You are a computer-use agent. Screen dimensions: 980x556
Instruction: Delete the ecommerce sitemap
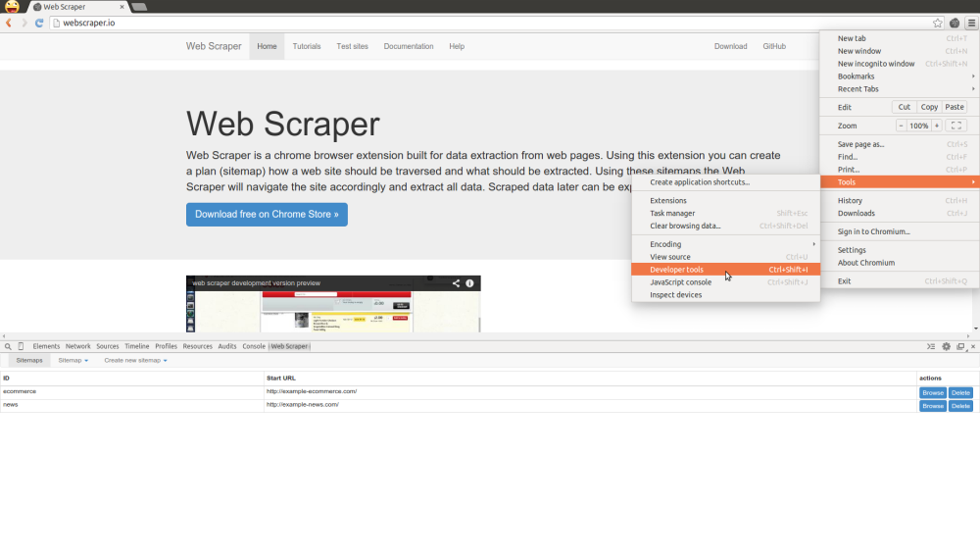click(960, 393)
